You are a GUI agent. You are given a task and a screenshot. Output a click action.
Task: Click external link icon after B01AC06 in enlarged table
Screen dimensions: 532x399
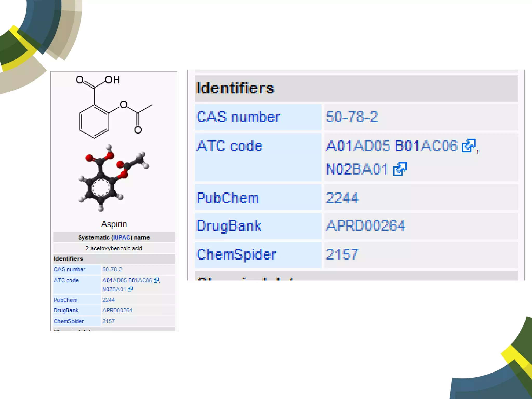tap(468, 146)
